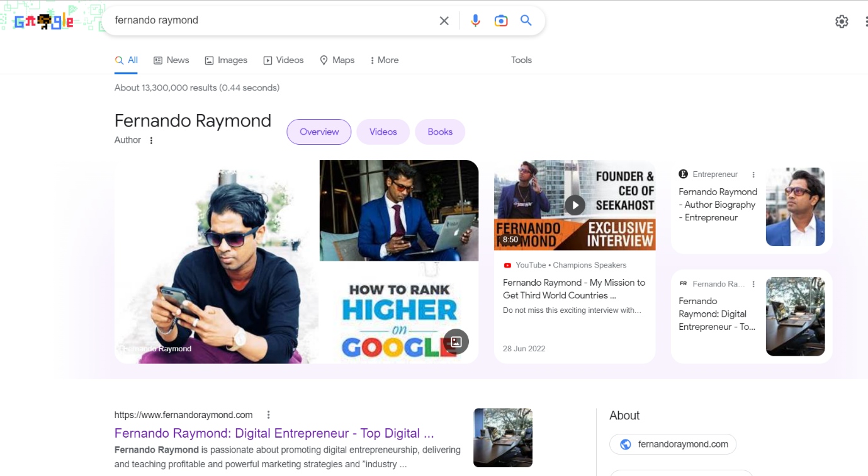This screenshot has height=476, width=868.
Task: Click the YouTube • Champions Speakers source text
Action: click(571, 265)
